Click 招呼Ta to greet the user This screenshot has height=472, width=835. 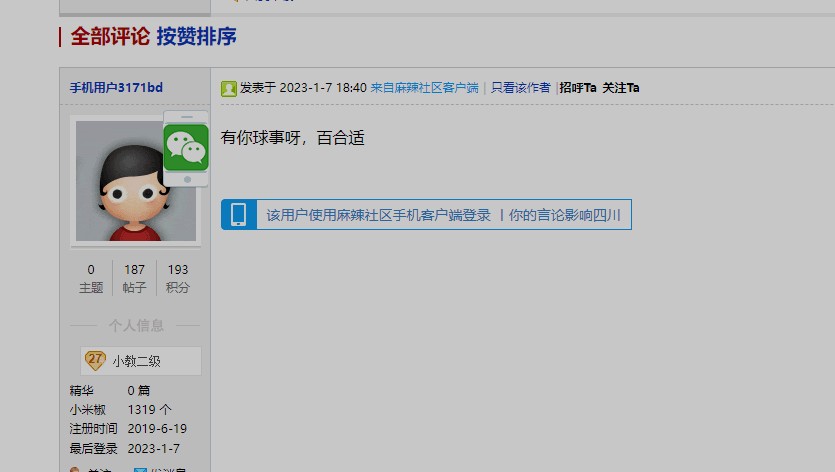point(577,88)
